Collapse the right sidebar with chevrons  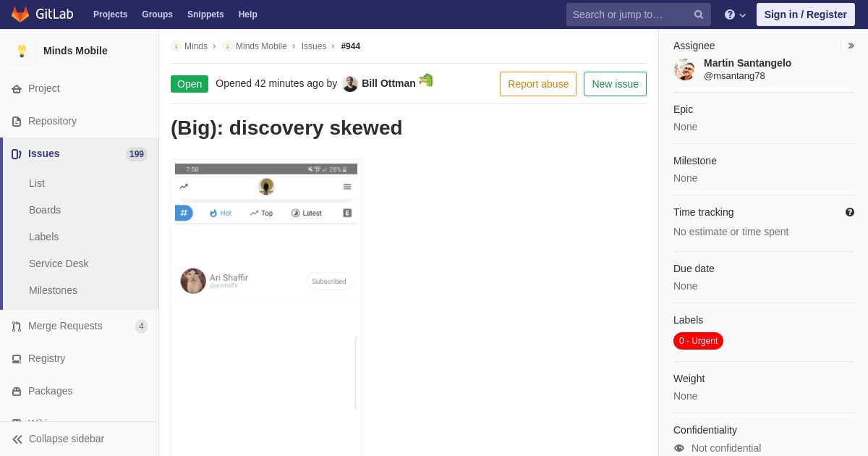851,46
